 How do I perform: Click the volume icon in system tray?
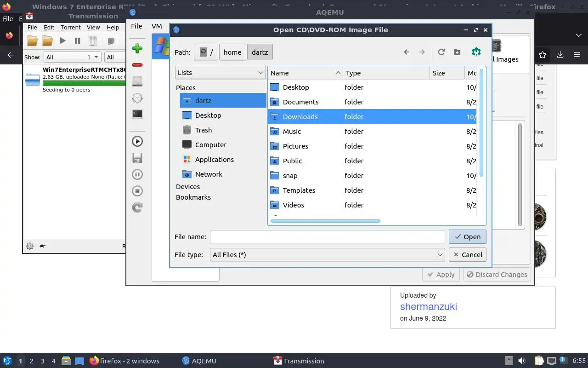point(522,361)
